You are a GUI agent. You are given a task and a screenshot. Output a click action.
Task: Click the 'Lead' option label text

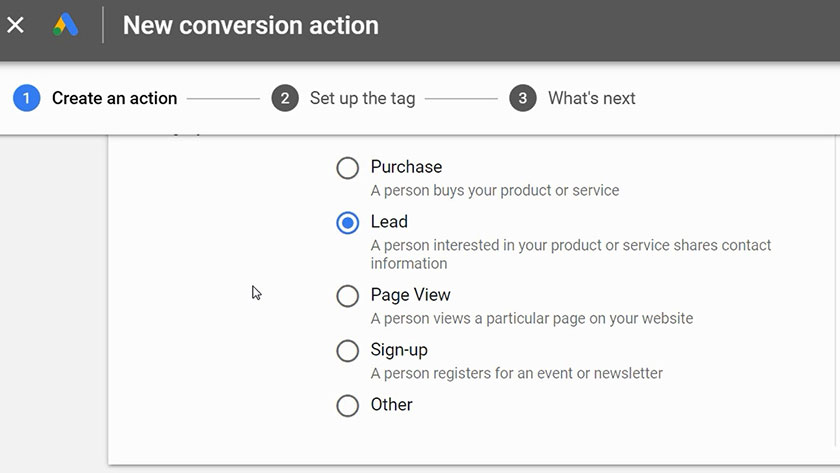pyautogui.click(x=389, y=222)
